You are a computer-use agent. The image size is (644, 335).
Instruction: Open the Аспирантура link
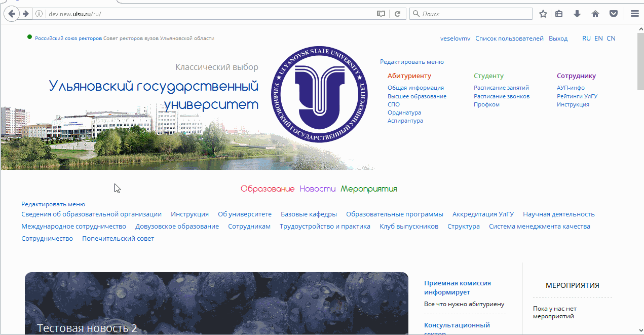tap(405, 121)
